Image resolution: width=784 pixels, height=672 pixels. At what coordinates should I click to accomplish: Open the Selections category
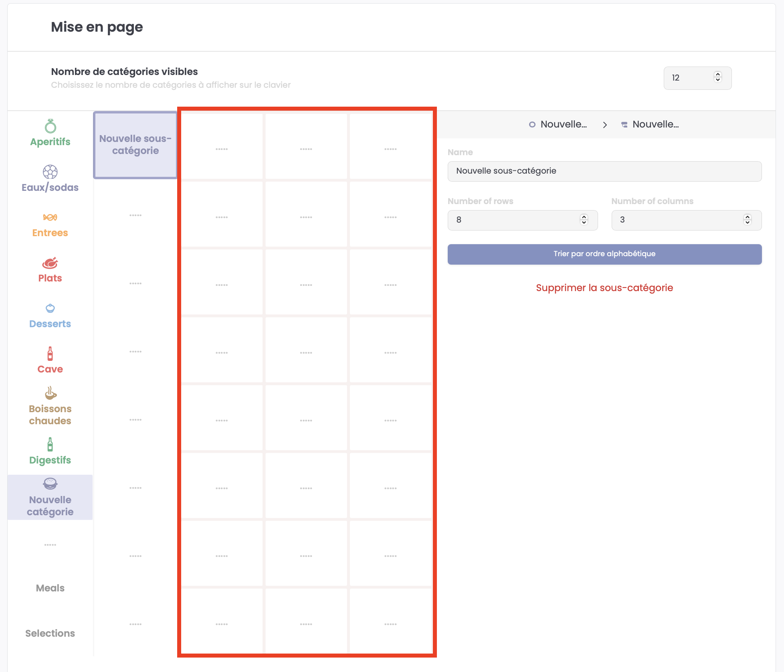tap(50, 633)
